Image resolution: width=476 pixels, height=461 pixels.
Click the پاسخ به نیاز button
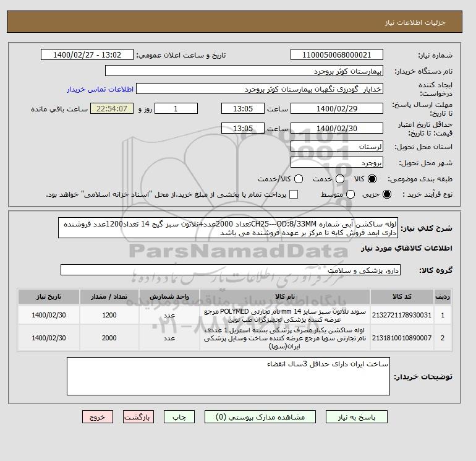[357, 416]
